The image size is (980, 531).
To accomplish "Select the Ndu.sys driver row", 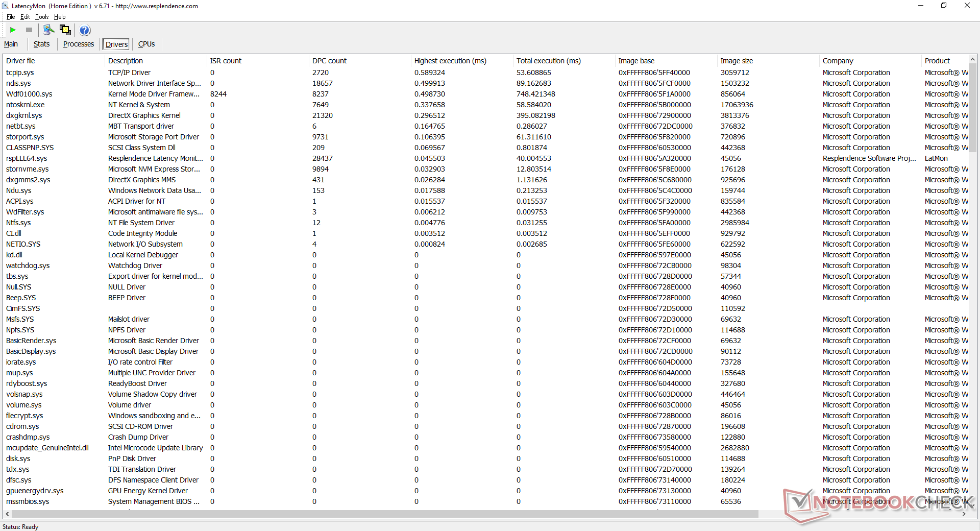I will pyautogui.click(x=485, y=190).
